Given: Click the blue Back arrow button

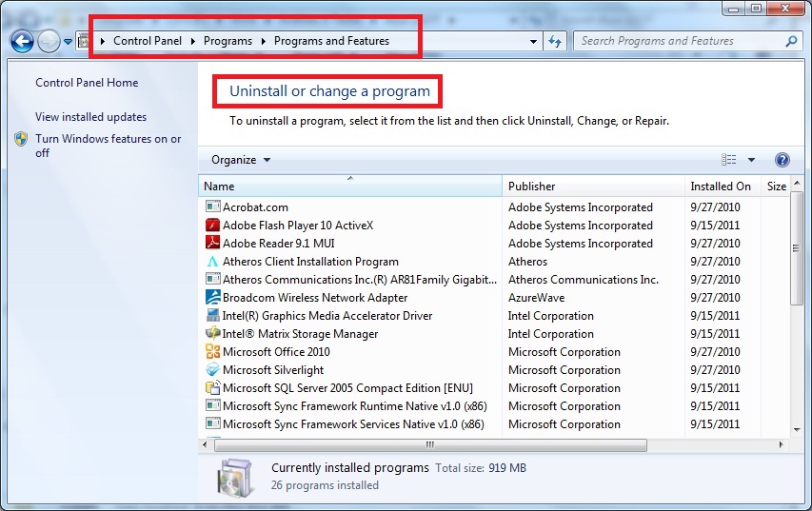Looking at the screenshot, I should [x=22, y=42].
